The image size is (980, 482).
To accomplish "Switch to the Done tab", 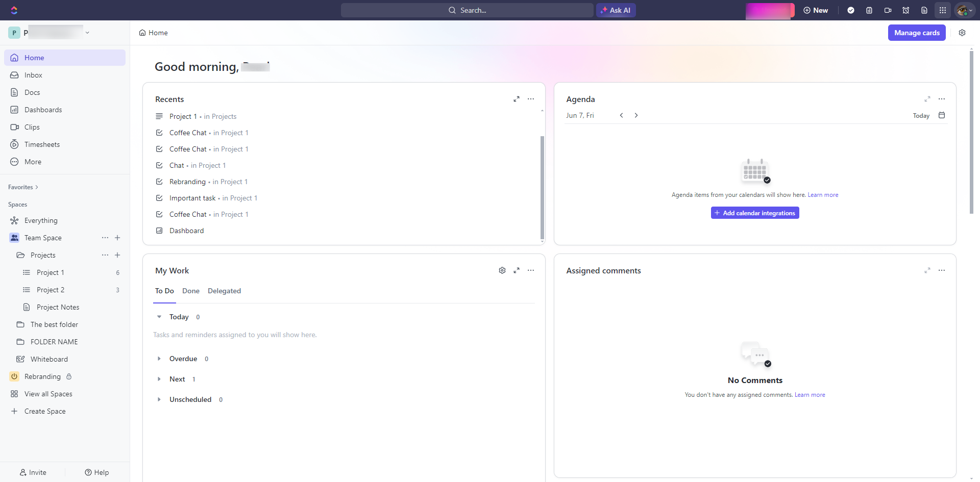I will [x=191, y=291].
